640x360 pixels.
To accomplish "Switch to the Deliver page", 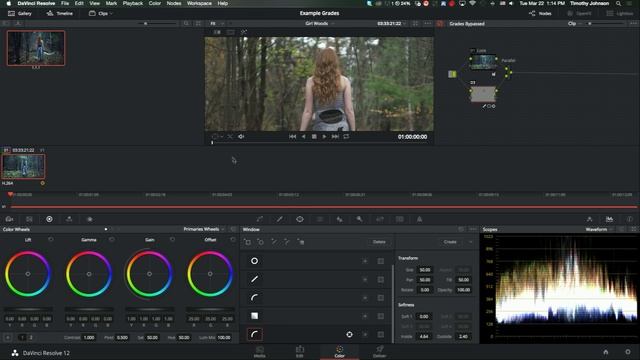I will [380, 352].
